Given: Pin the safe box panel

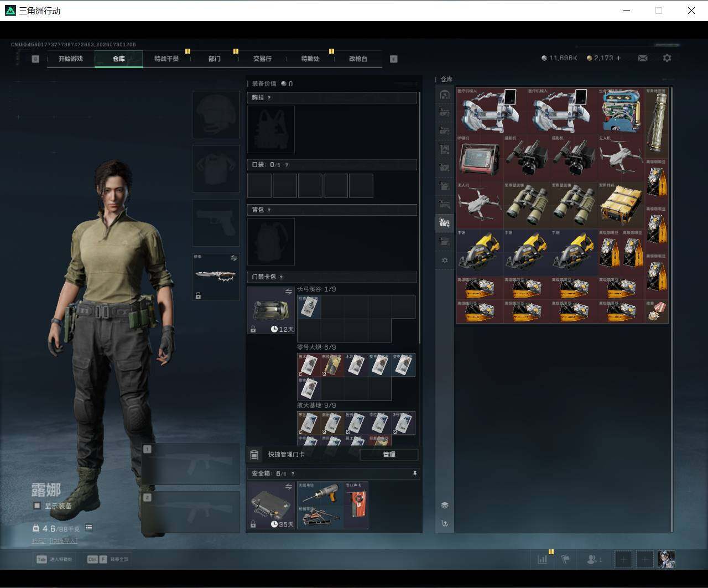Looking at the screenshot, I should (x=414, y=473).
